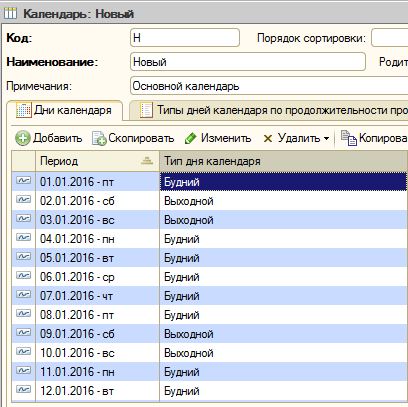Select the cell 01.01.2016 - пт

[97, 182]
